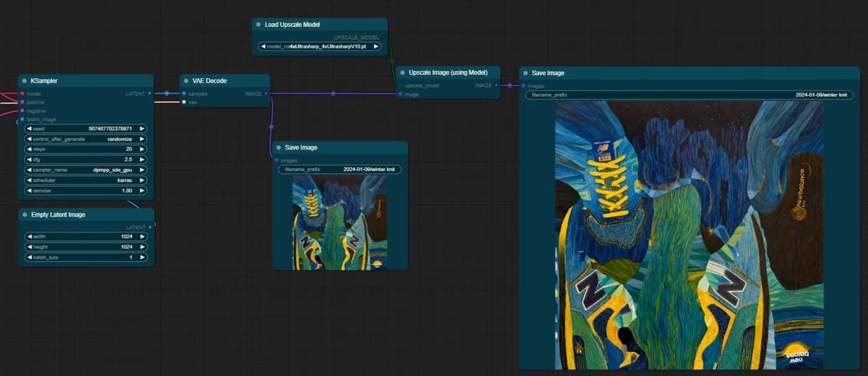The height and width of the screenshot is (376, 868).
Task: Click the VAE Decode samples input port
Action: [x=184, y=94]
